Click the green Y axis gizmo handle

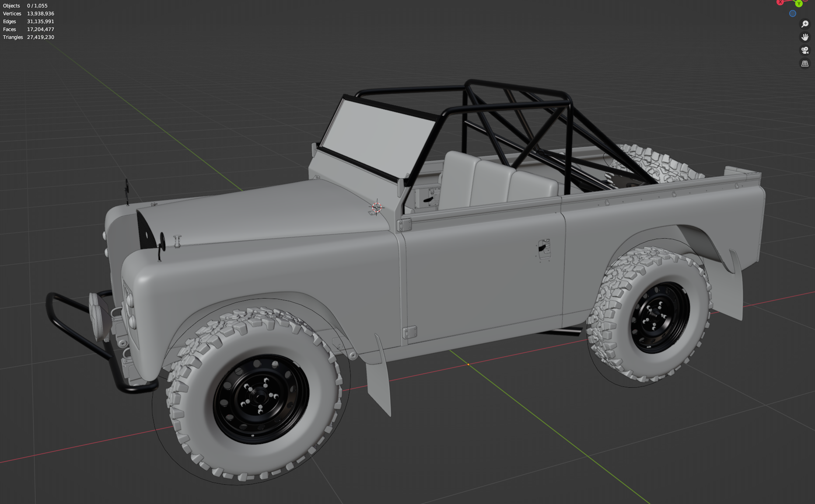[x=799, y=3]
